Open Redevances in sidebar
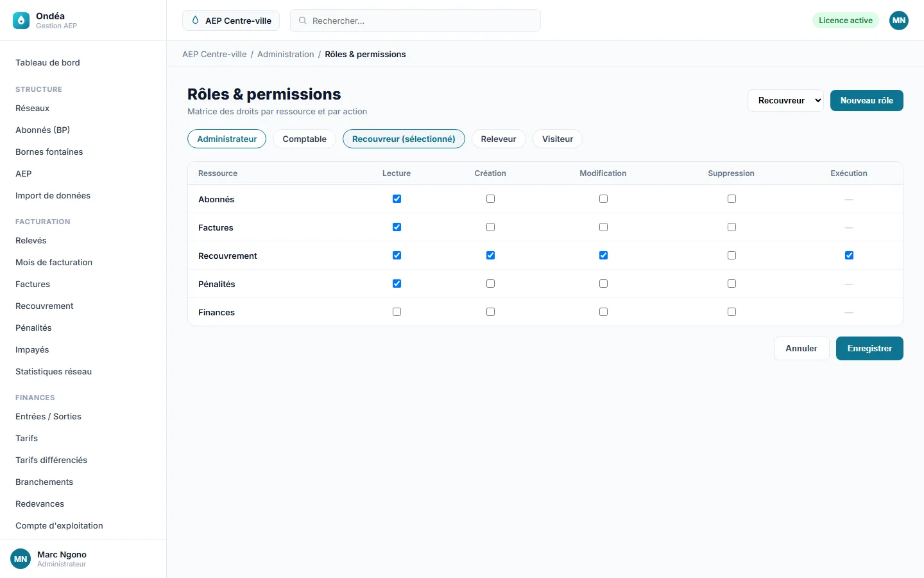The height and width of the screenshot is (578, 924). tap(83, 504)
